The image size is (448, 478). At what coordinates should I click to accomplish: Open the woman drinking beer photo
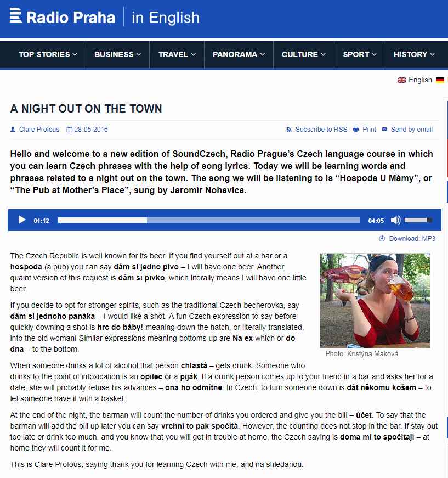(x=375, y=301)
